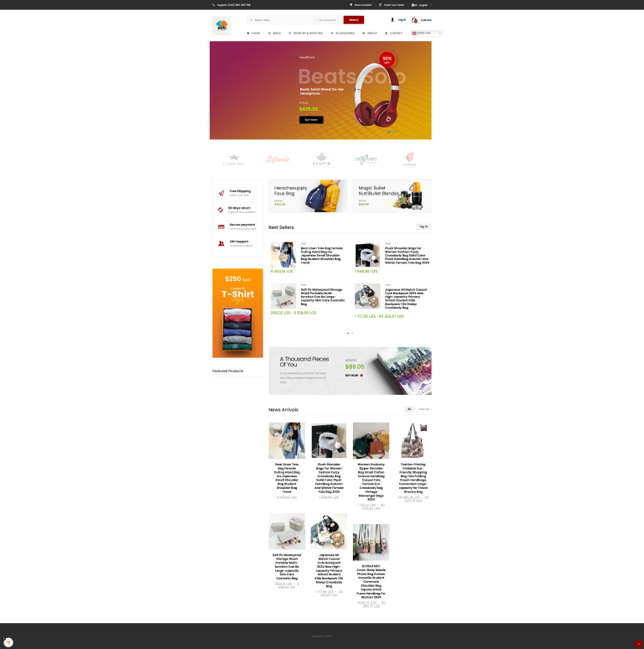
Task: Focus the Search here input field
Action: [282, 20]
